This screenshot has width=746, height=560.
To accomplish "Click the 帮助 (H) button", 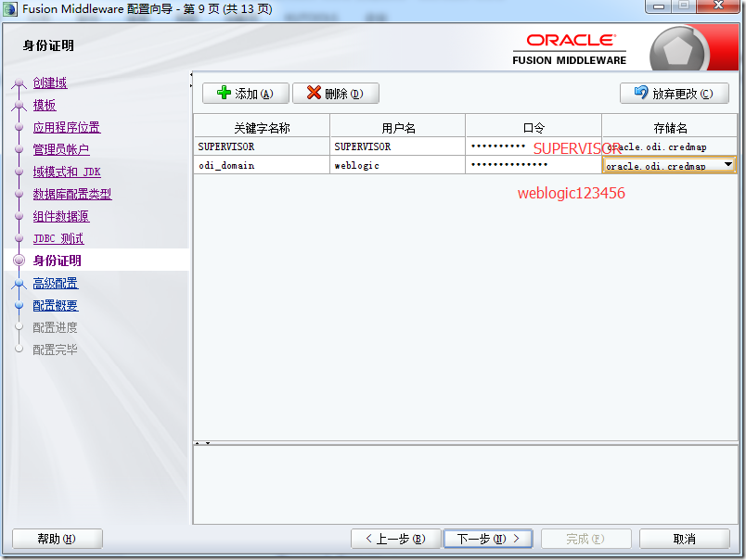I will tap(58, 539).
